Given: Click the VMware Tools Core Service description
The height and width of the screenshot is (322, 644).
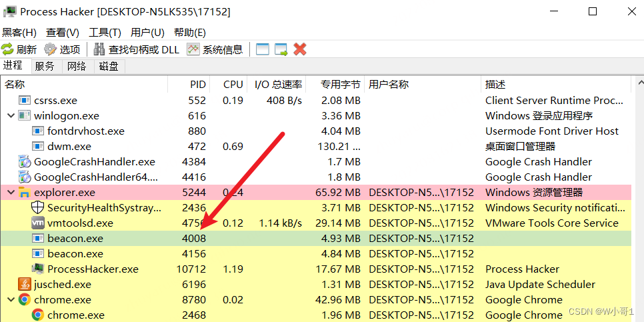Looking at the screenshot, I should pyautogui.click(x=551, y=223).
